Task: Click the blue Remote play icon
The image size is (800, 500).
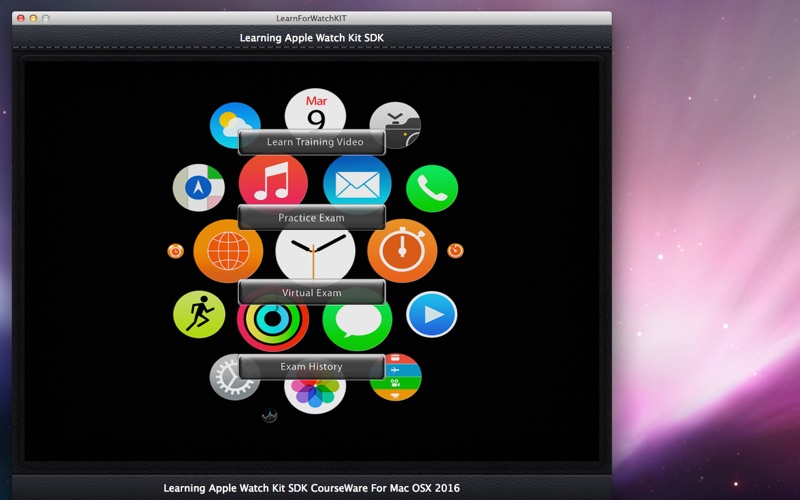Action: (432, 314)
